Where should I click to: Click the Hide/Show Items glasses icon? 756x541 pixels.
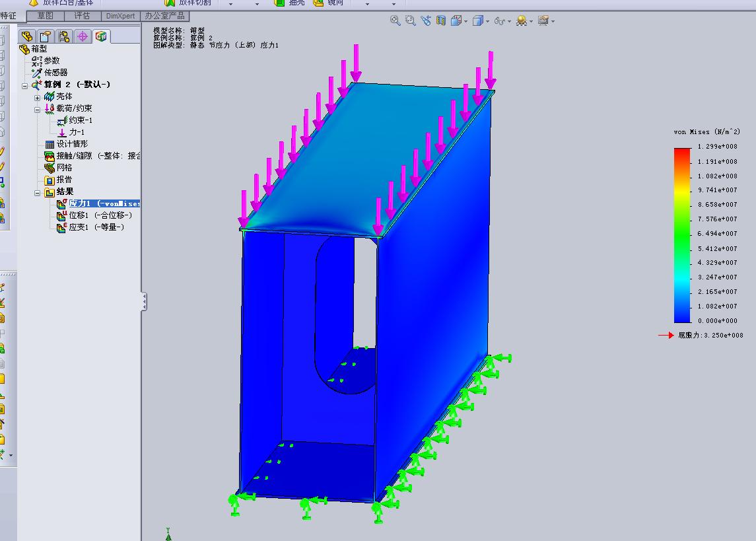[499, 20]
